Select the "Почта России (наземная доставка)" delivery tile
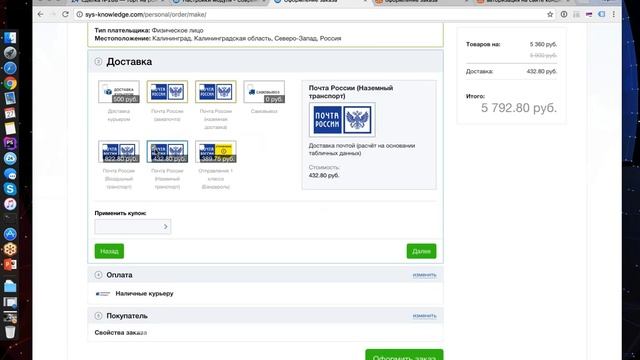Viewport: 640px width, 360px height. 216,92
